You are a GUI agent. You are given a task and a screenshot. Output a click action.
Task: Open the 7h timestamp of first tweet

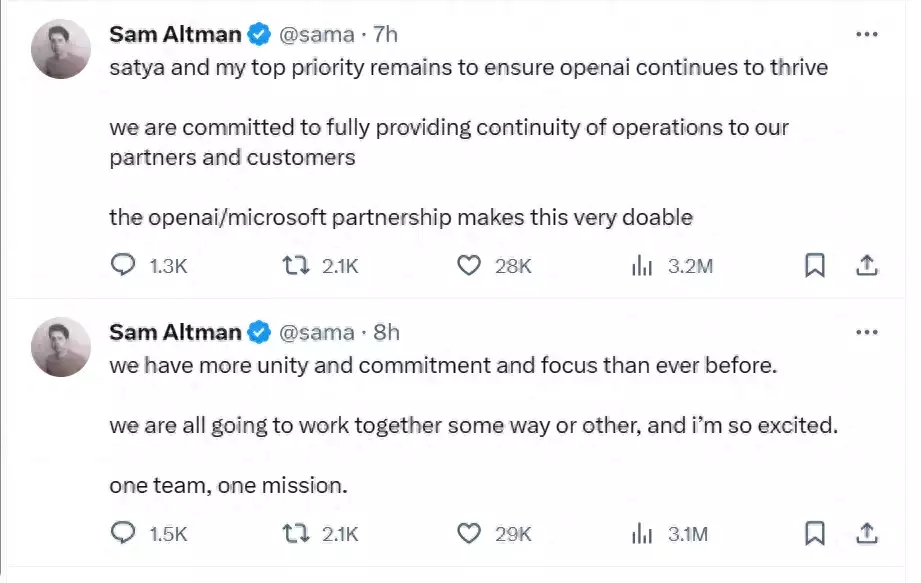(386, 34)
